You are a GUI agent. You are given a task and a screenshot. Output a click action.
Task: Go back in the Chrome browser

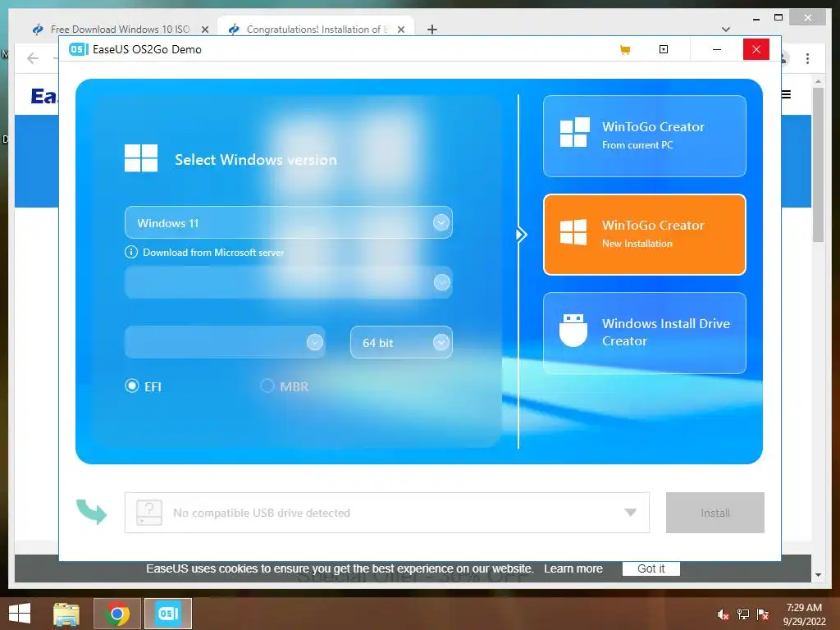tap(33, 58)
